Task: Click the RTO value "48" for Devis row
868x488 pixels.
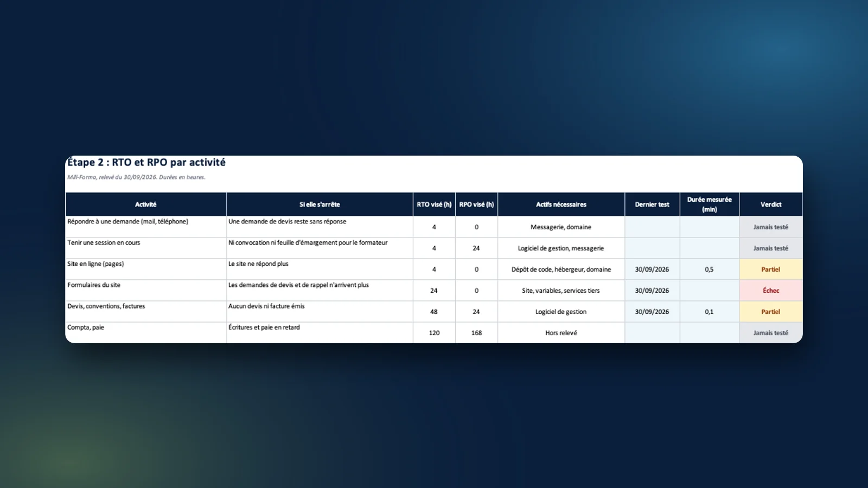Action: pyautogui.click(x=434, y=311)
